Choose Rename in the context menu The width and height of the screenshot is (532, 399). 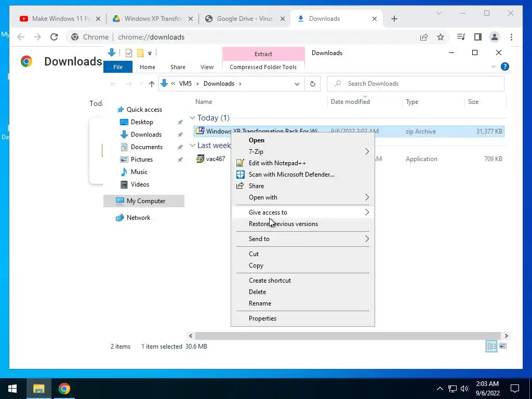tap(302, 303)
